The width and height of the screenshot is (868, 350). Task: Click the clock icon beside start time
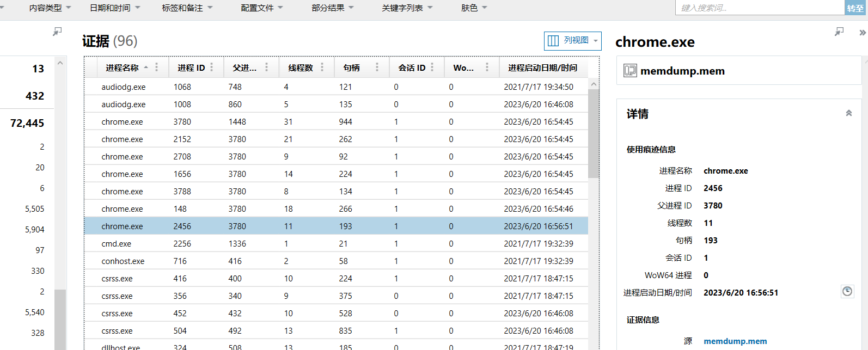847,291
